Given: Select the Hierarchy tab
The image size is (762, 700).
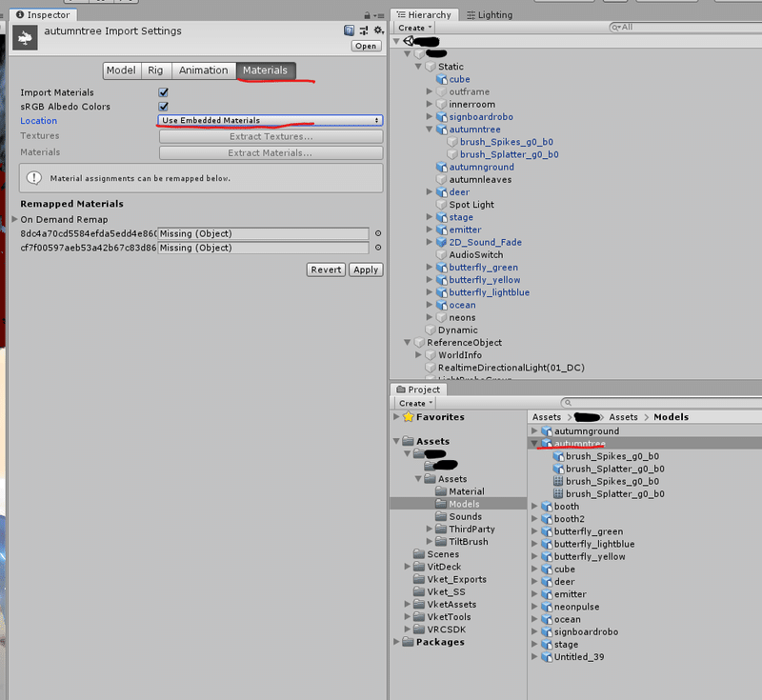Looking at the screenshot, I should tap(424, 15).
